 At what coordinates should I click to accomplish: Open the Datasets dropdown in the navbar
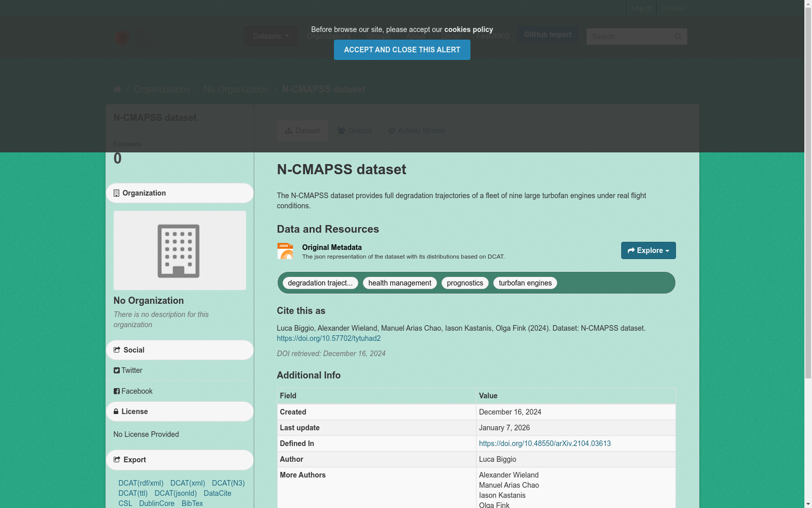pos(270,36)
